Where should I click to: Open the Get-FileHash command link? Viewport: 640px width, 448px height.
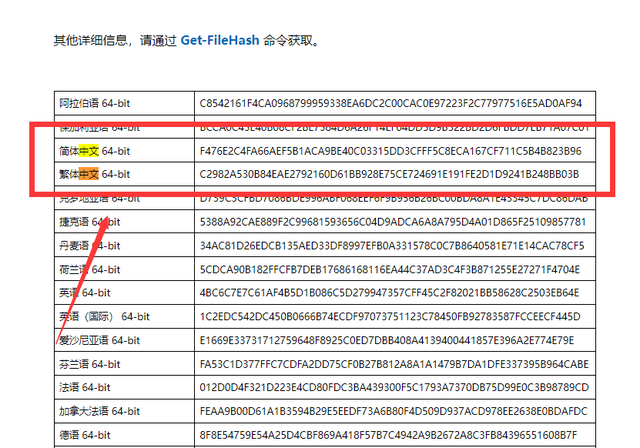point(220,40)
